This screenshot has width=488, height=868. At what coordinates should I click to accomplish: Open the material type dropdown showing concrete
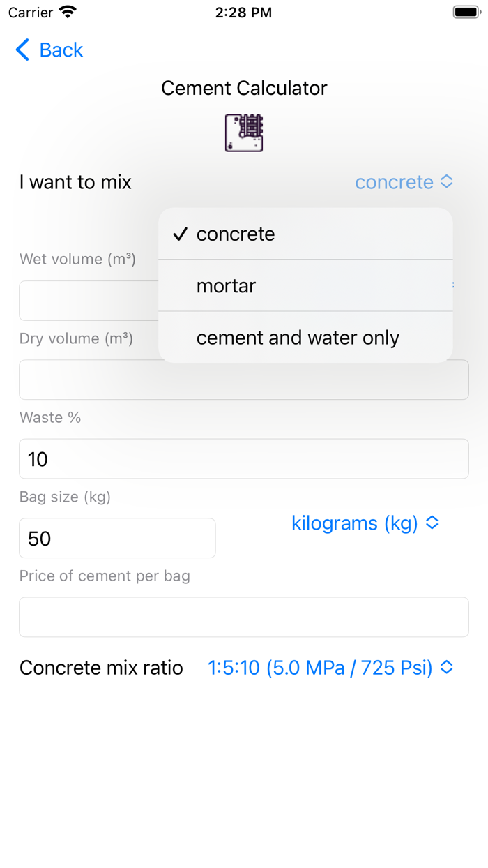point(404,182)
